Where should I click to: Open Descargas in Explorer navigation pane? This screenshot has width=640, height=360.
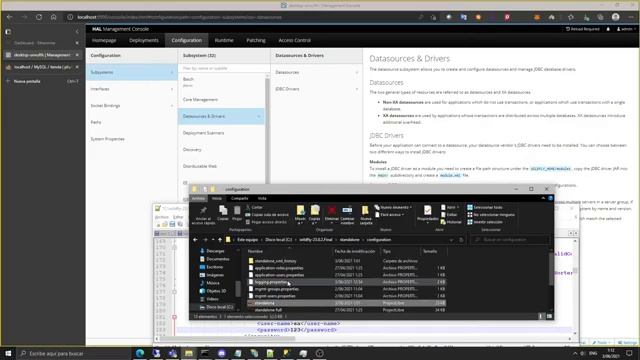[215, 251]
